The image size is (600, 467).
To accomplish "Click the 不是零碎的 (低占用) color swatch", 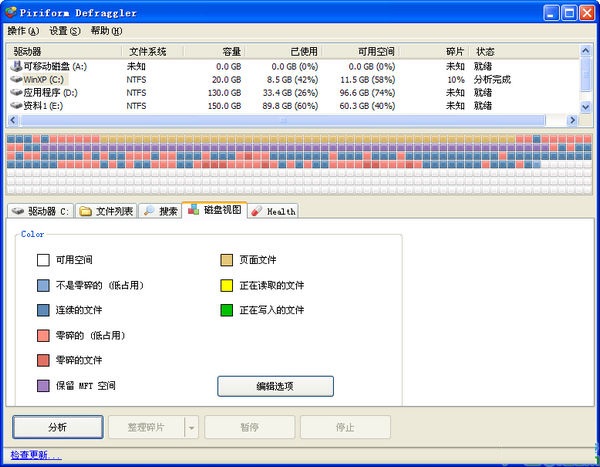I will 43,285.
